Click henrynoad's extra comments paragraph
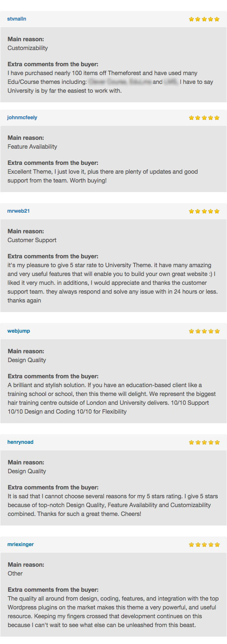 coord(113,505)
